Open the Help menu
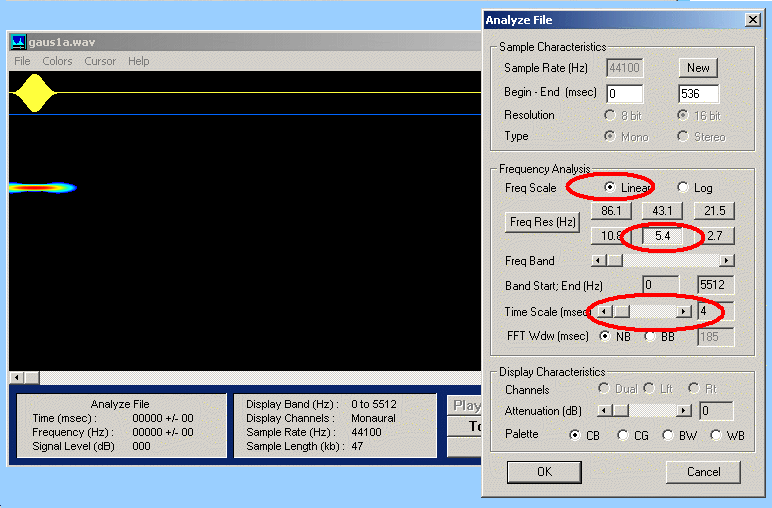This screenshot has height=508, width=772. [138, 61]
